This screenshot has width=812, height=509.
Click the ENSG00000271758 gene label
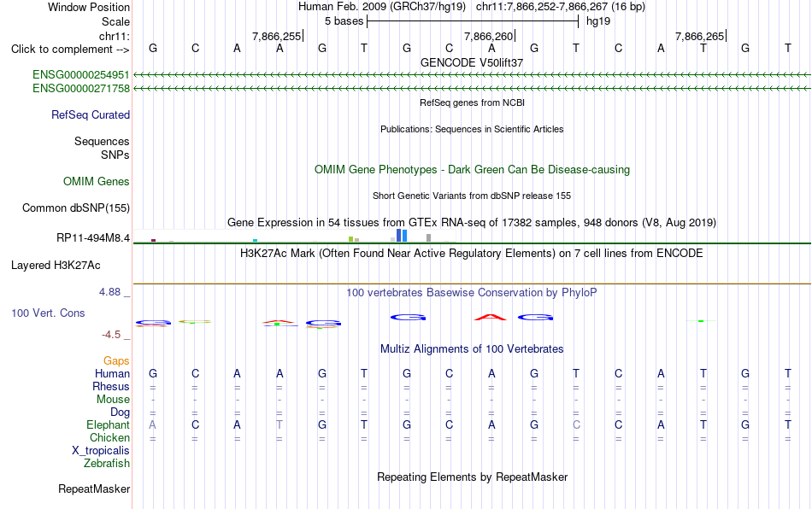click(81, 89)
